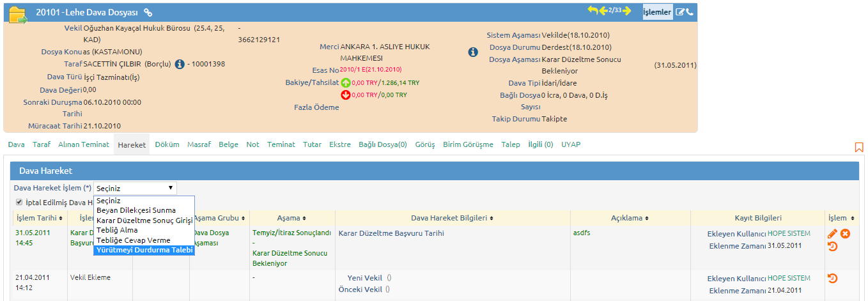Image resolution: width=868 pixels, height=301 pixels.
Task: Click Sonraki Duruşma date 06.10.2010 00:00
Action: coord(112,102)
